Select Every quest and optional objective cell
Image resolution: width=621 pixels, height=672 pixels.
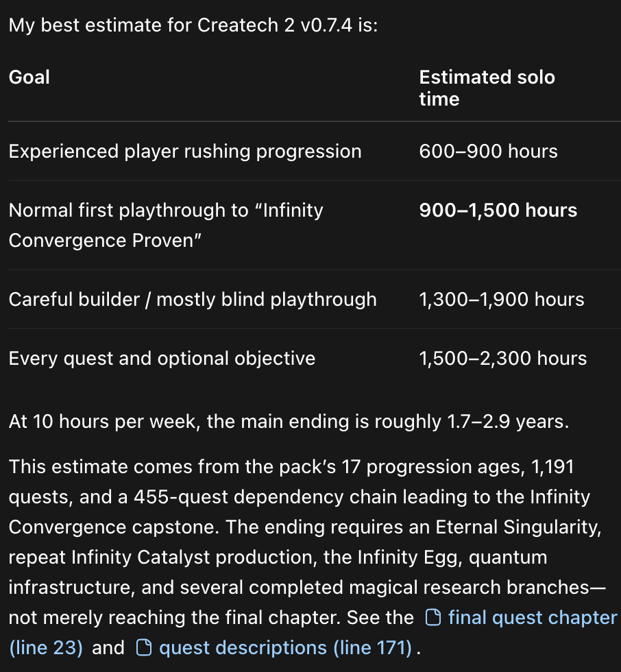tap(162, 358)
